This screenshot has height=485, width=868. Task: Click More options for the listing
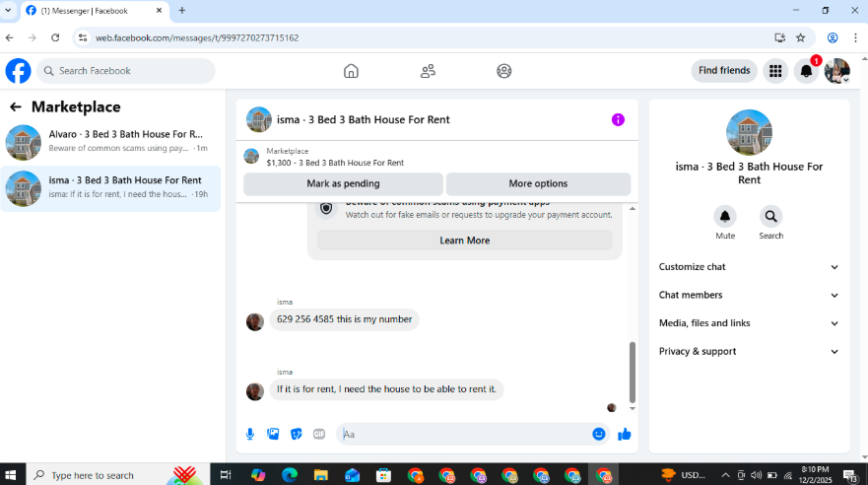click(x=538, y=183)
